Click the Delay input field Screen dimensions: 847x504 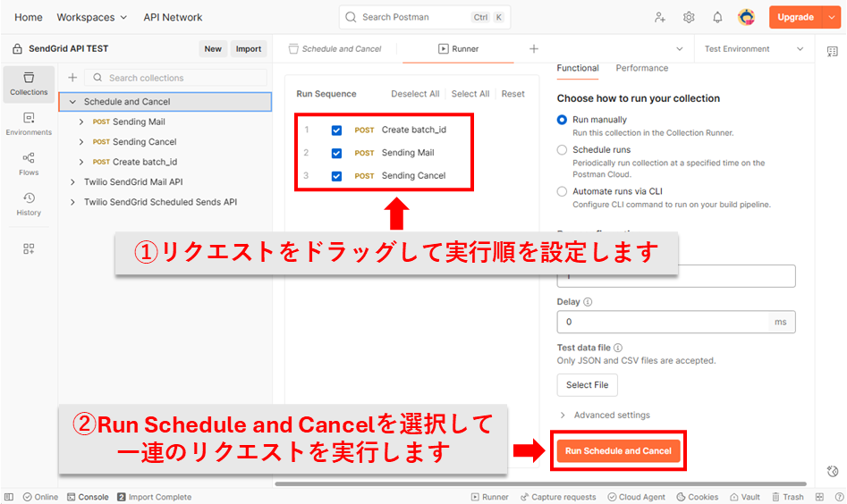[662, 322]
